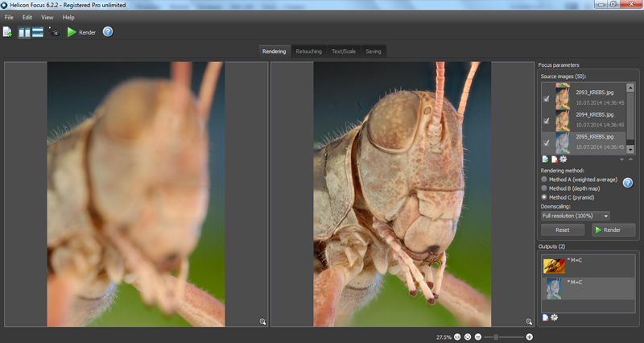This screenshot has height=343, width=644.
Task: Click the 27.5% zoom level text
Action: click(444, 337)
